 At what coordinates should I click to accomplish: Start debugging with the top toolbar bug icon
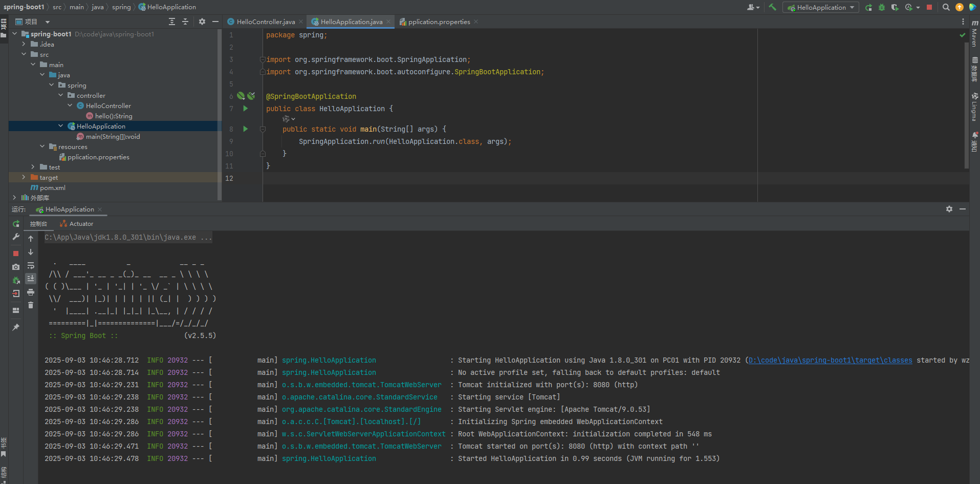tap(881, 7)
